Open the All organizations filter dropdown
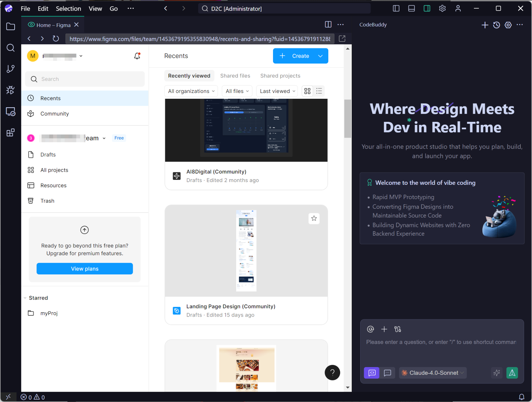This screenshot has height=402, width=532. tap(191, 91)
